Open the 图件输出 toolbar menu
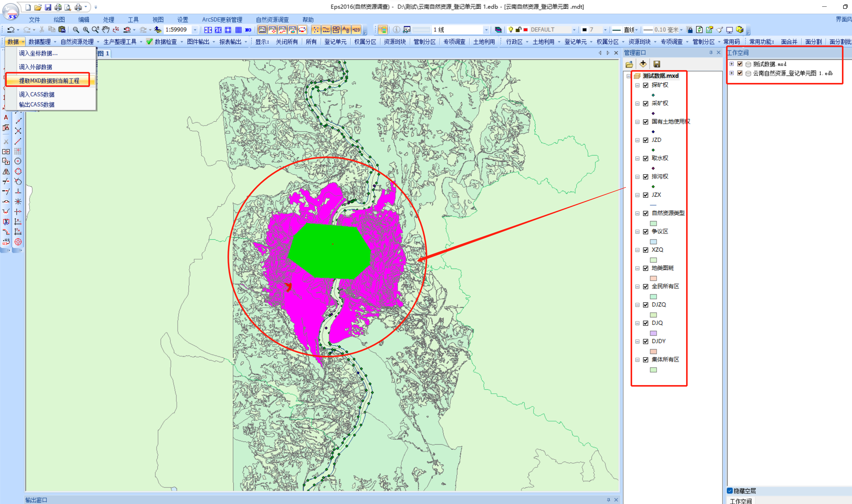Screen dimensions: 852x504 click(x=200, y=42)
